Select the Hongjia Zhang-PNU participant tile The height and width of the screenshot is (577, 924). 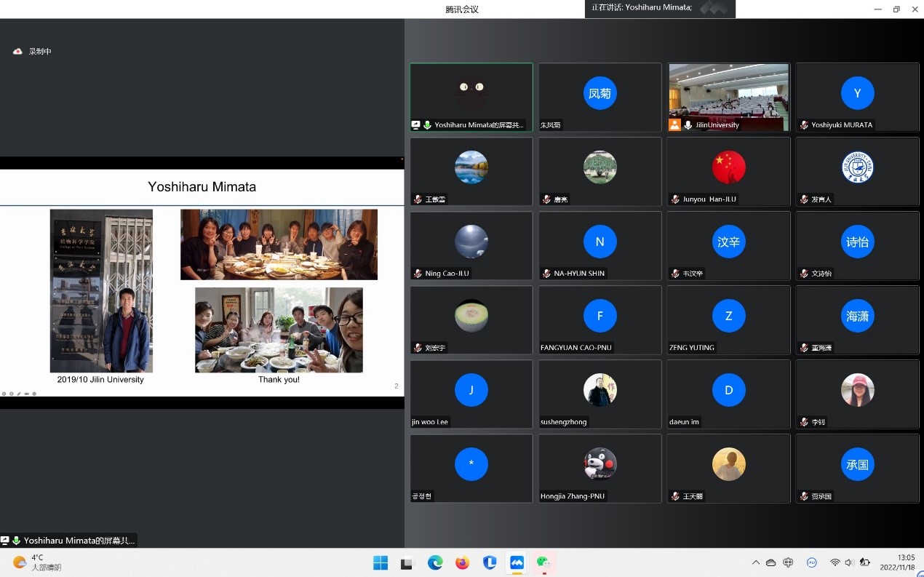pyautogui.click(x=600, y=468)
